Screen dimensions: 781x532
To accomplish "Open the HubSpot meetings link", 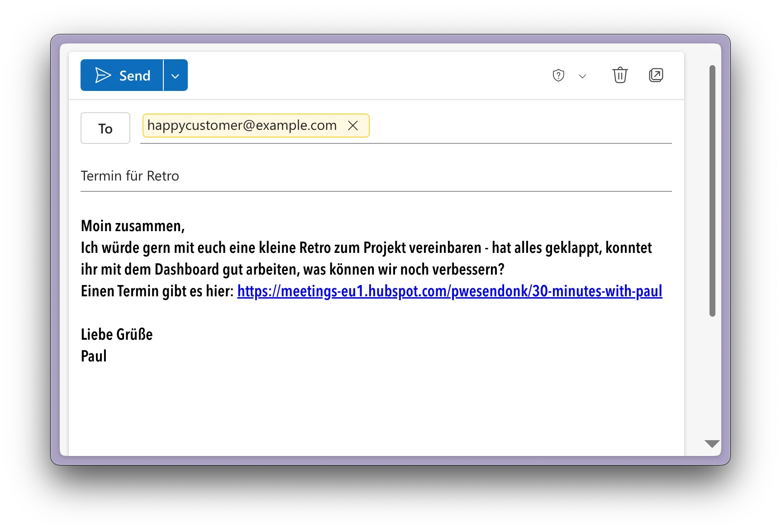I will [449, 291].
